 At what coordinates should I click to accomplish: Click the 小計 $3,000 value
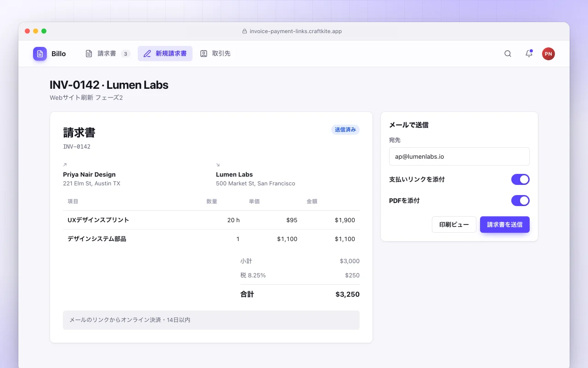pyautogui.click(x=350, y=261)
